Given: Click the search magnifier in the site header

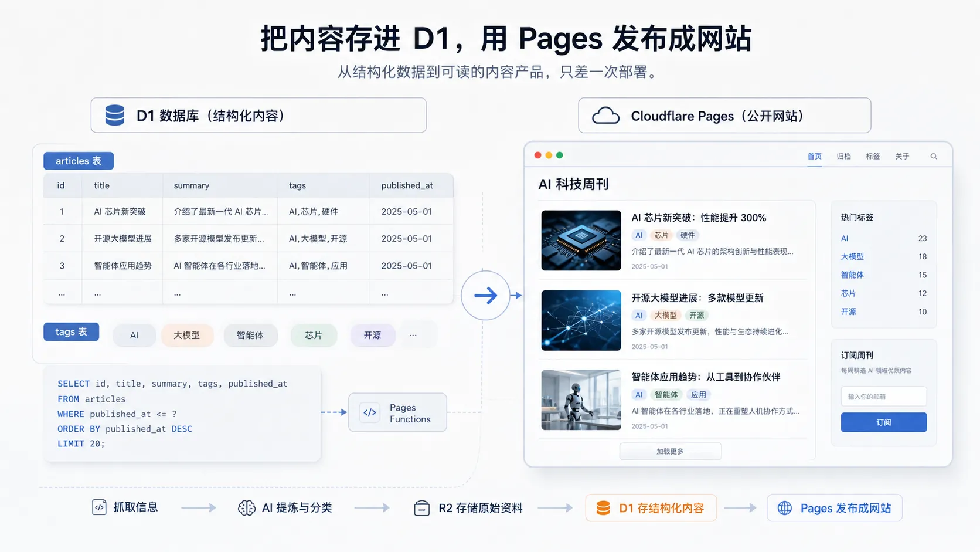Looking at the screenshot, I should point(934,157).
